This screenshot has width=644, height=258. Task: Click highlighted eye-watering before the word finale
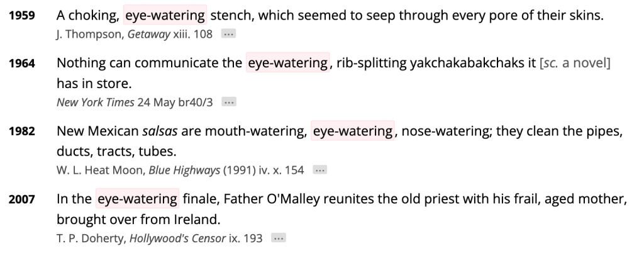tap(137, 199)
